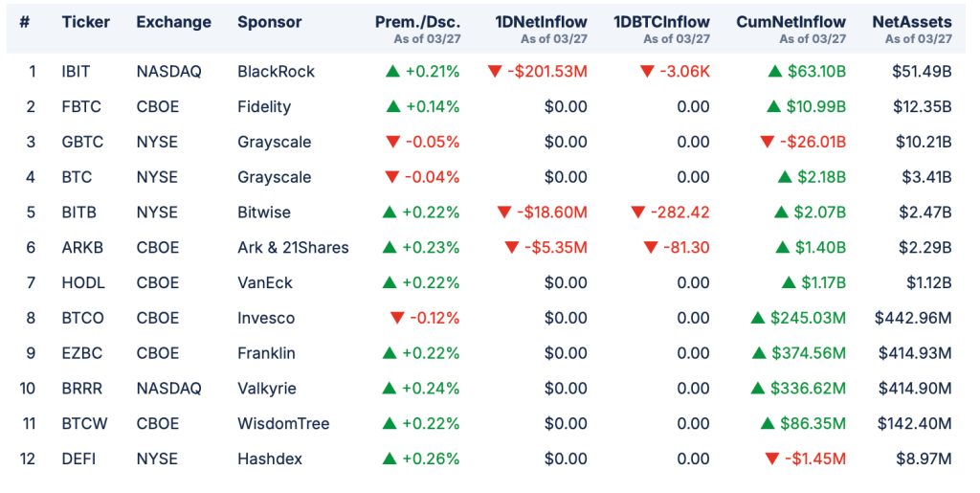Screen dimensions: 980x493
Task: Sort by 1DNetInflow column header
Action: click(x=541, y=22)
